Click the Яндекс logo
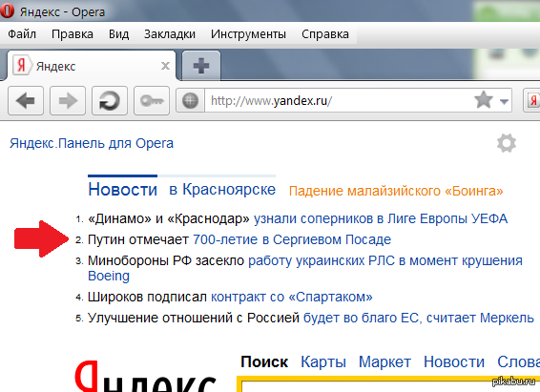 (146, 376)
